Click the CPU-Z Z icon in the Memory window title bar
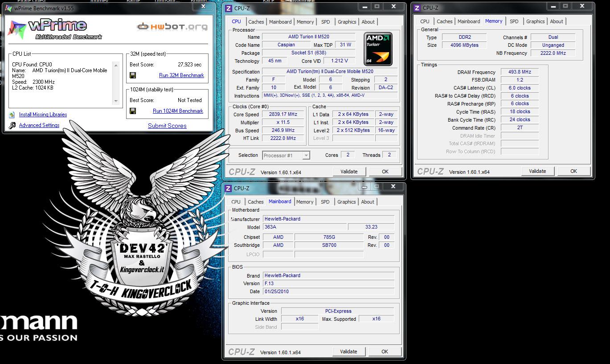Screen dimensions: 610x364 [417, 8]
